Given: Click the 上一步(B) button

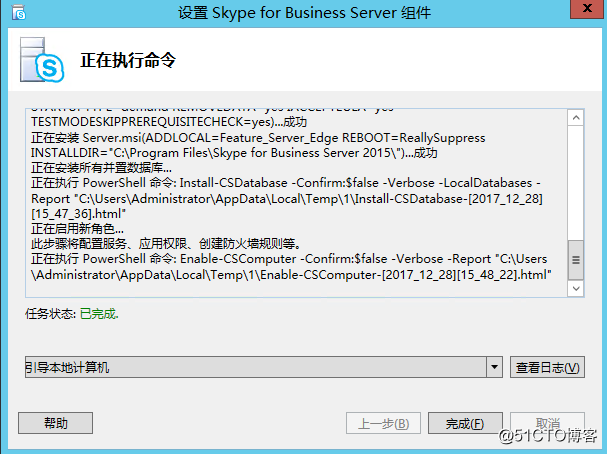Looking at the screenshot, I should (383, 423).
